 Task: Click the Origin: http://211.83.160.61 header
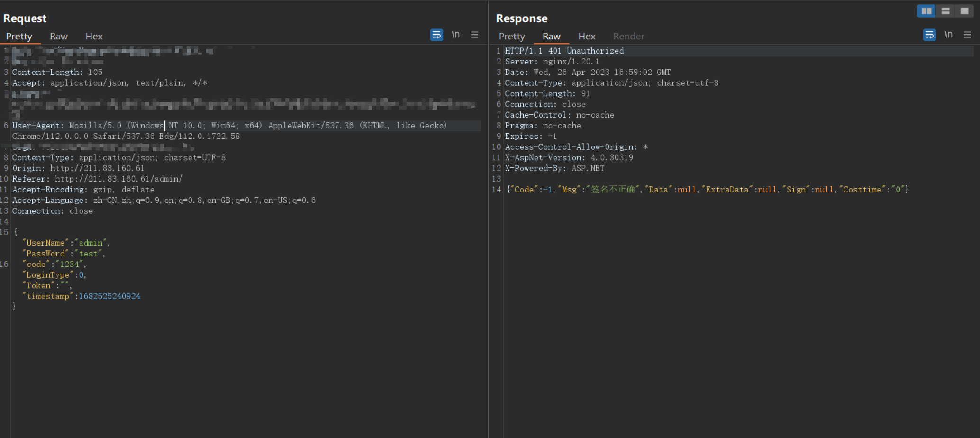[78, 168]
